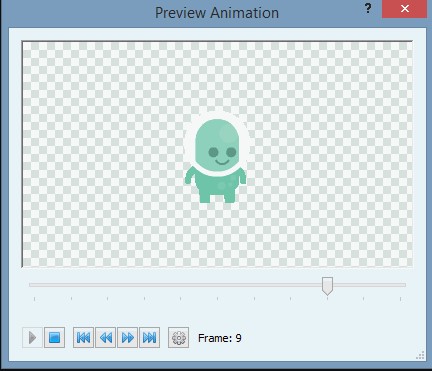The height and width of the screenshot is (371, 432).
Task: Jump to the first frame
Action: [x=83, y=338]
